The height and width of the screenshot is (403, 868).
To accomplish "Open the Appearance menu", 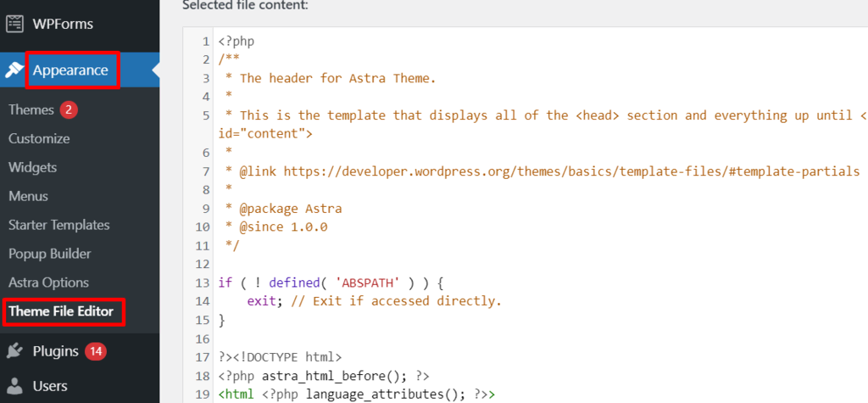I will coord(70,70).
